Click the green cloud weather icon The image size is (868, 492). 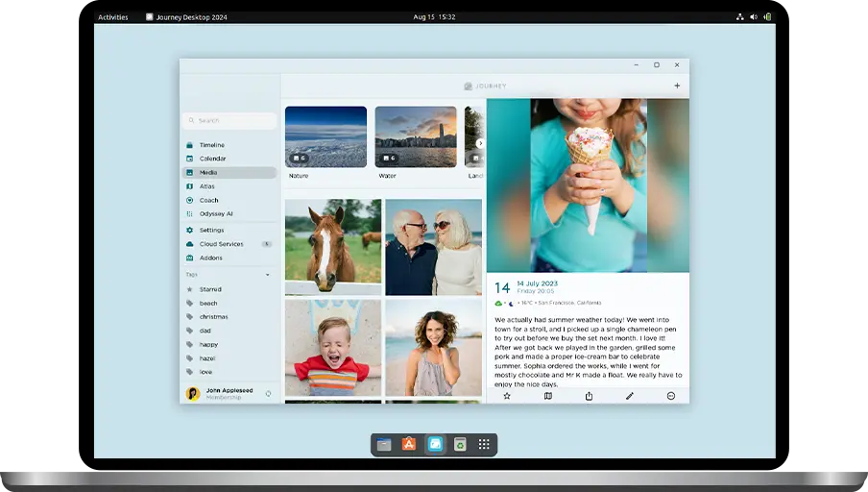coord(498,303)
